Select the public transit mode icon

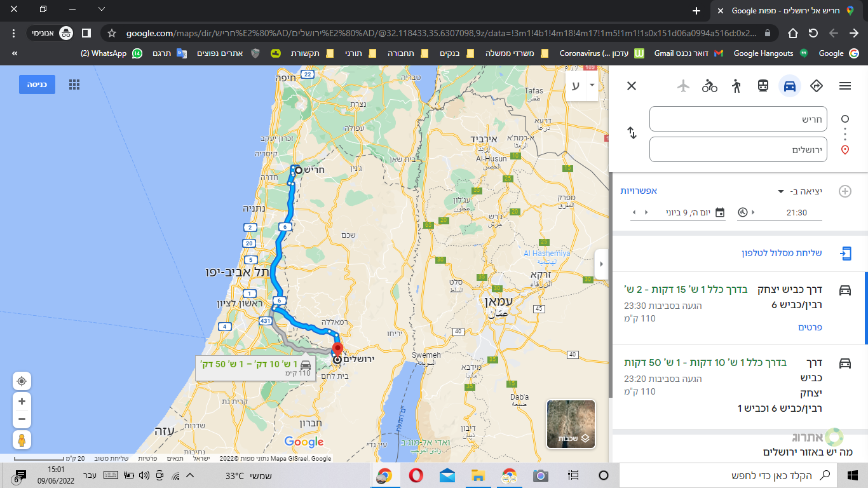click(763, 86)
